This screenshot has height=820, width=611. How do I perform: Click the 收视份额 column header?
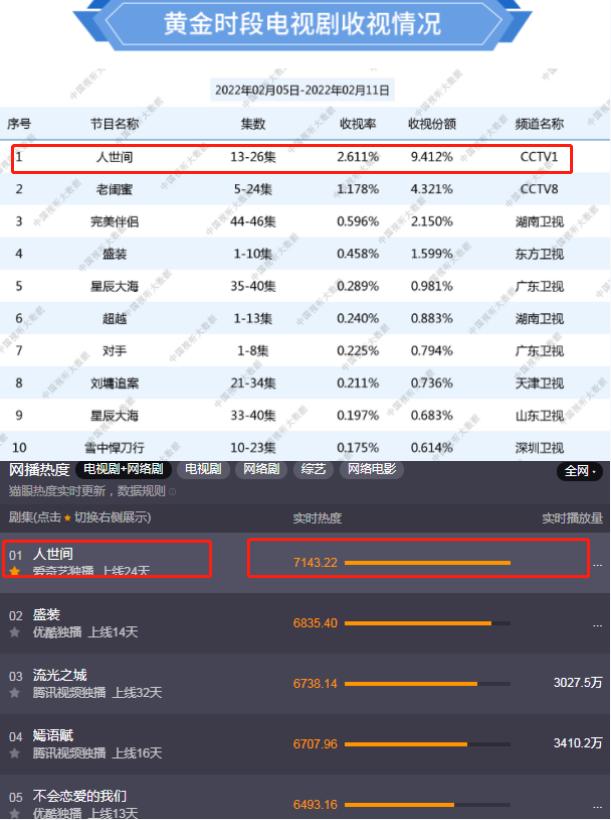432,124
